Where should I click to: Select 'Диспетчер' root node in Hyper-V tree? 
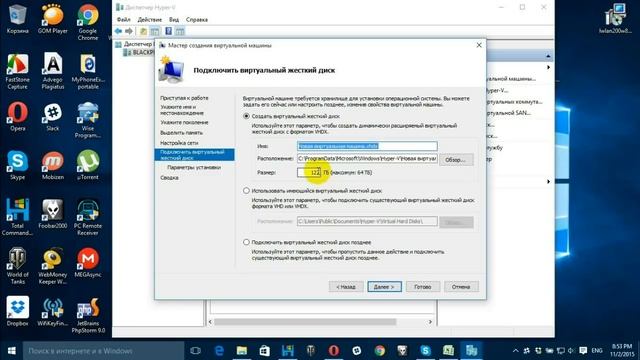(x=134, y=44)
